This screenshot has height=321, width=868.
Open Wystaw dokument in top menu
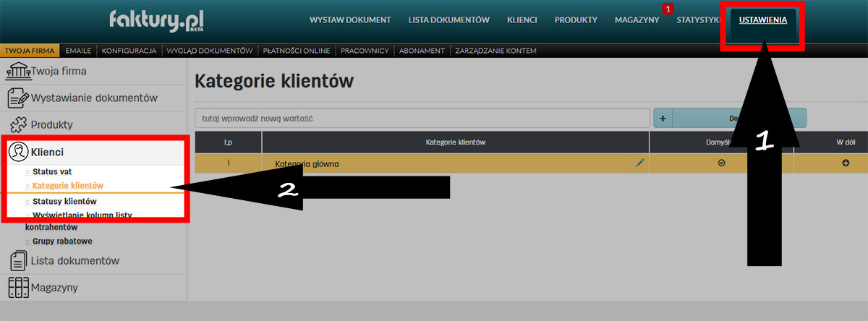pyautogui.click(x=350, y=20)
